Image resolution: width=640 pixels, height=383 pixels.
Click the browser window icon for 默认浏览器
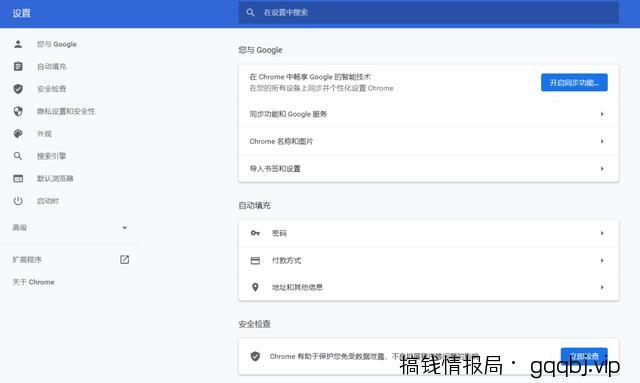tap(18, 178)
